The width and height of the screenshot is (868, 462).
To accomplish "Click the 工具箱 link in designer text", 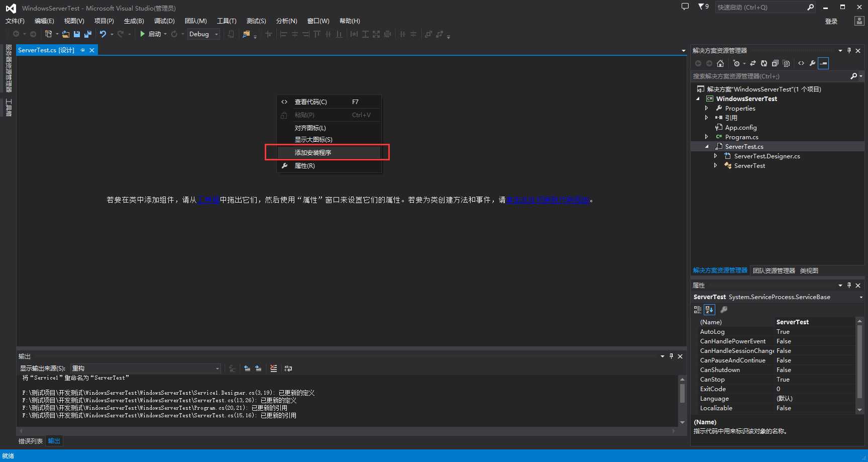I will pyautogui.click(x=208, y=200).
